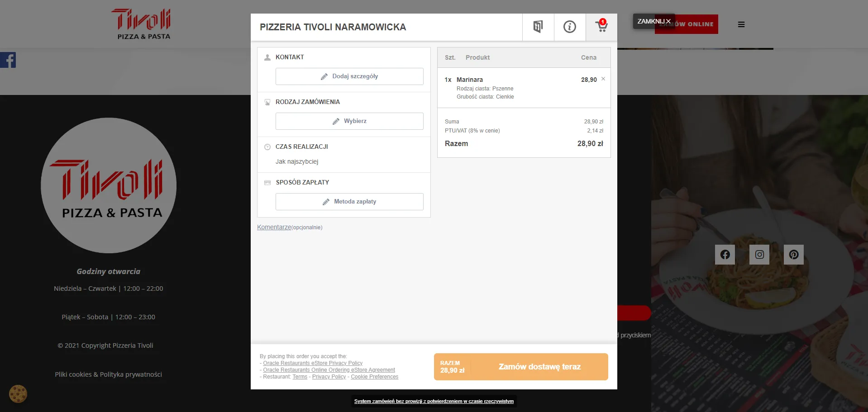Select Metoda zapłaty payment button
This screenshot has width=868, height=412.
click(349, 202)
